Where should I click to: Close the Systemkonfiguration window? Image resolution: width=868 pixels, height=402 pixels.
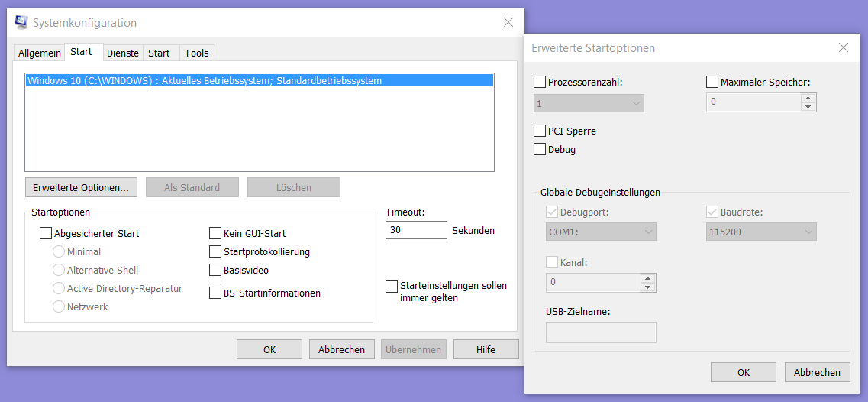508,23
